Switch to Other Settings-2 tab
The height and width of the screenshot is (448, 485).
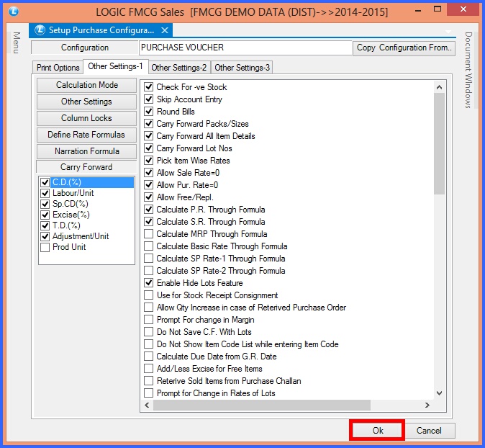(x=178, y=68)
